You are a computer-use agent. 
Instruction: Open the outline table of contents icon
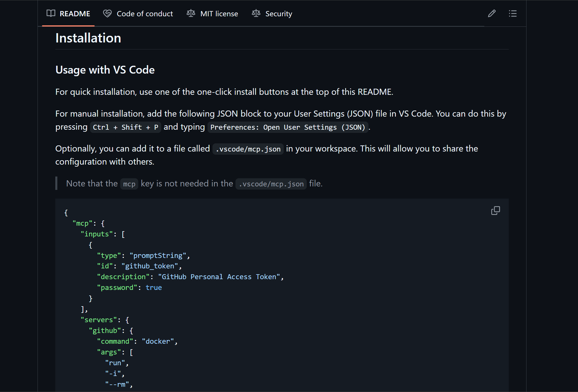(x=513, y=14)
